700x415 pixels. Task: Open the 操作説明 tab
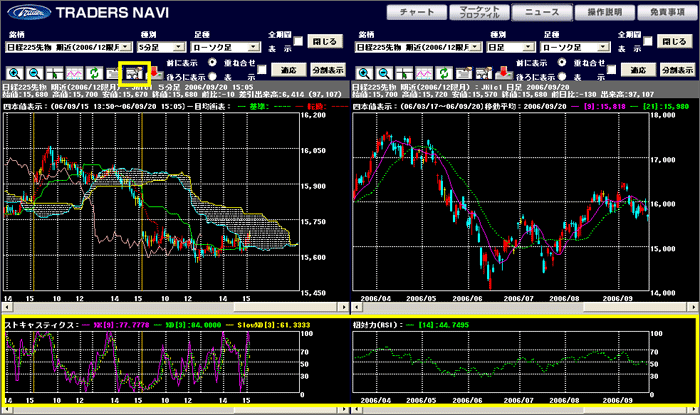click(x=604, y=12)
